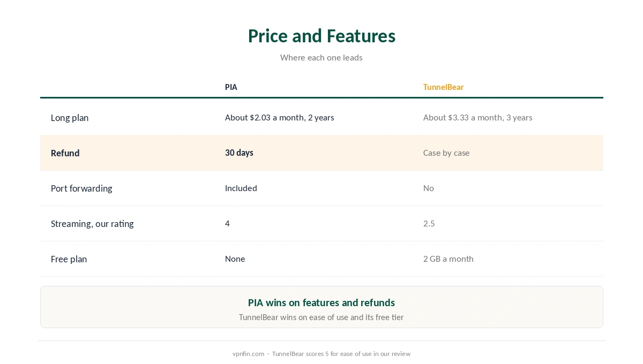
Task: Click the '30 days' refund cell
Action: (239, 153)
